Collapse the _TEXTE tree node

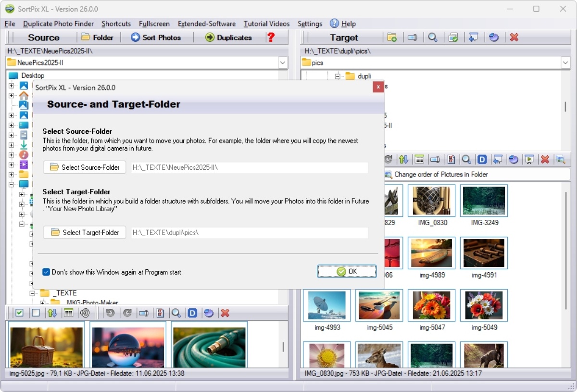pyautogui.click(x=33, y=293)
